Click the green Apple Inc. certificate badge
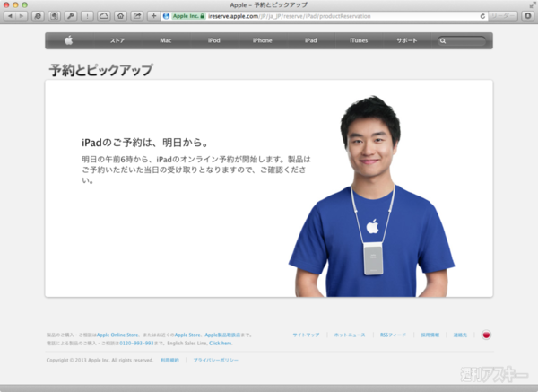Image resolution: width=538 pixels, height=392 pixels. [188, 16]
